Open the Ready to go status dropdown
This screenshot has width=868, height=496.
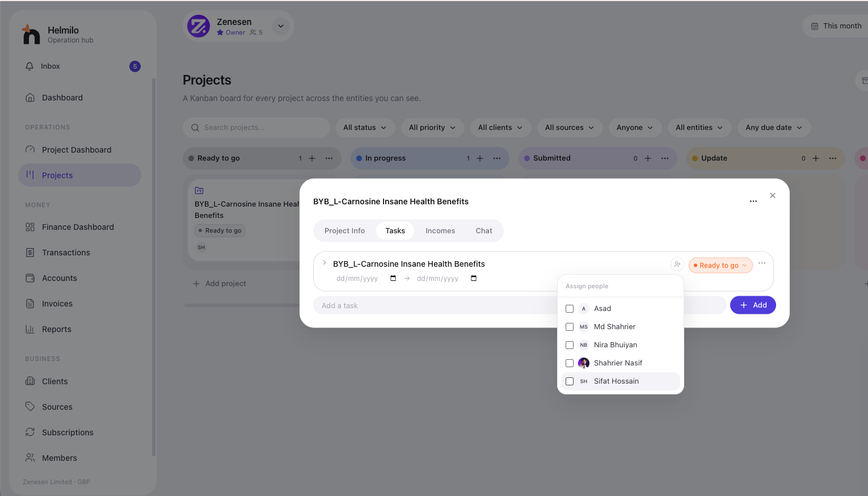click(x=720, y=265)
